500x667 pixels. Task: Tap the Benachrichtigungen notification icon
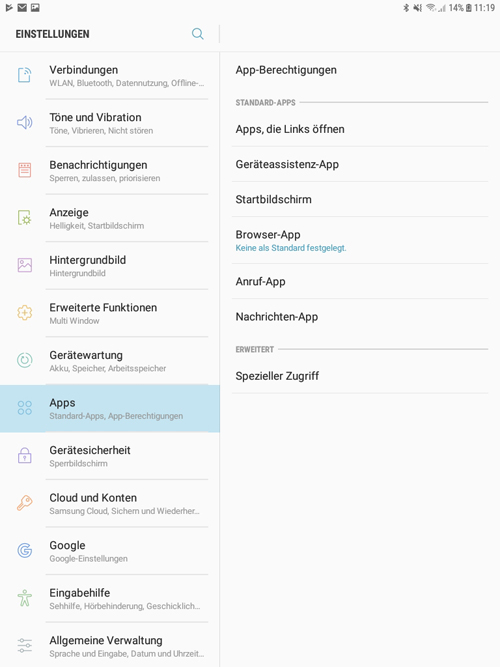[25, 170]
